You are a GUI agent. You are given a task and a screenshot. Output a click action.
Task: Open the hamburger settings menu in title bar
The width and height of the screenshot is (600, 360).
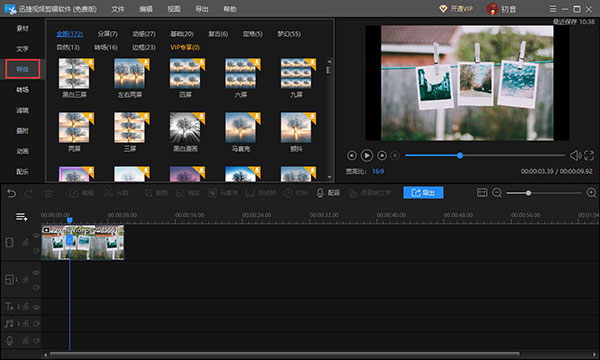click(x=553, y=9)
